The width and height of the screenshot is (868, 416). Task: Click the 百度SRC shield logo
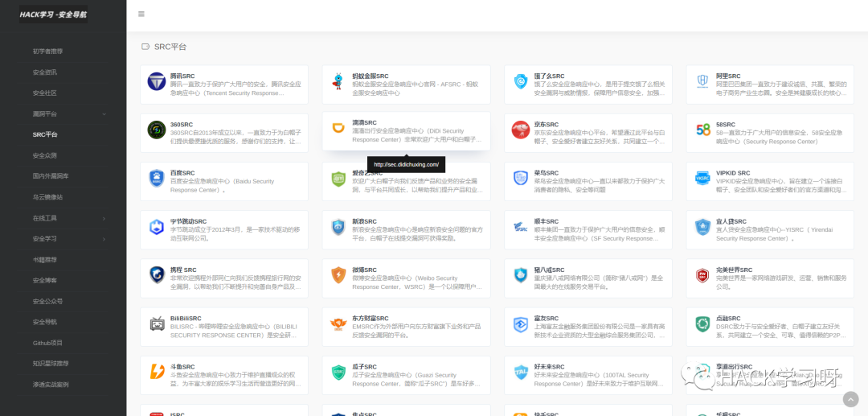pos(157,179)
